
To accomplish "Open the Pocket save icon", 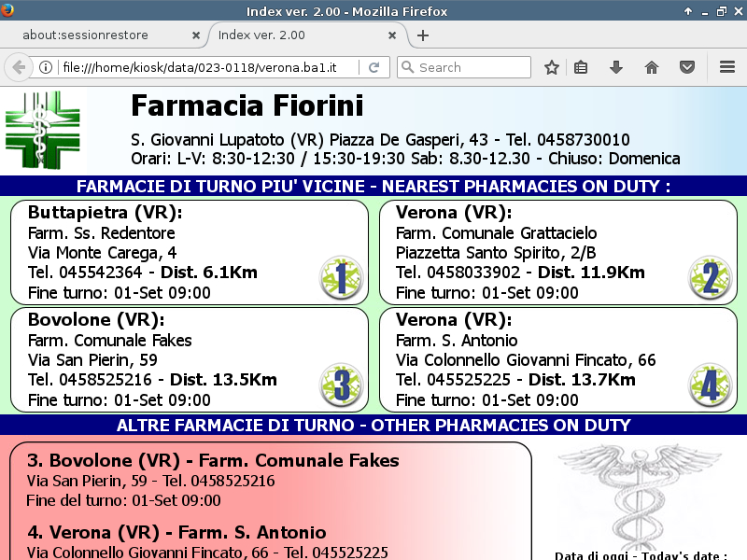I will (687, 67).
